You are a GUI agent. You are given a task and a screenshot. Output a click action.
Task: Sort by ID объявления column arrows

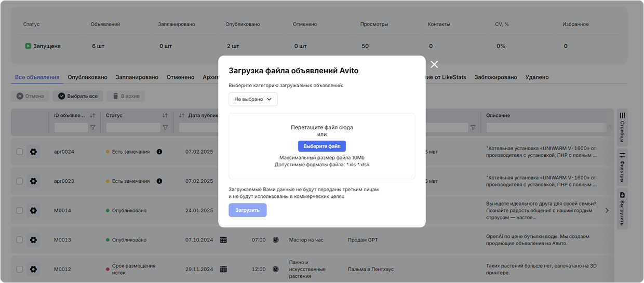pos(92,115)
